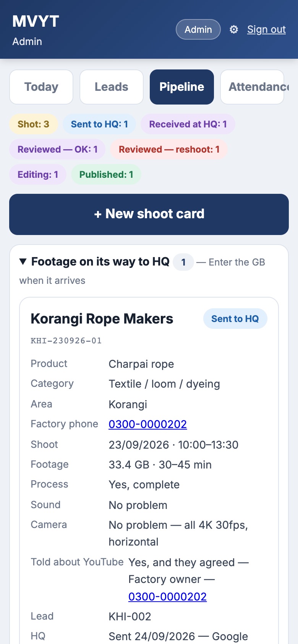Click the Korangi Rope Makers card title

(x=102, y=319)
